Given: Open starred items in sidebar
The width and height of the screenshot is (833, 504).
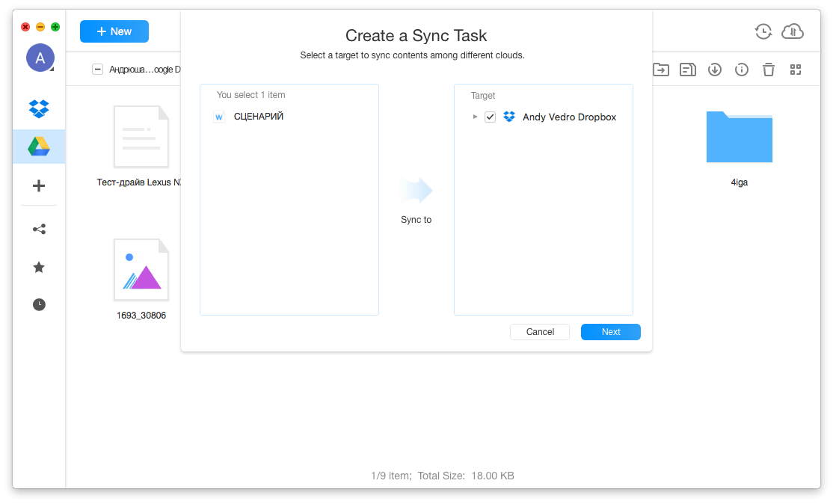Looking at the screenshot, I should 39,267.
